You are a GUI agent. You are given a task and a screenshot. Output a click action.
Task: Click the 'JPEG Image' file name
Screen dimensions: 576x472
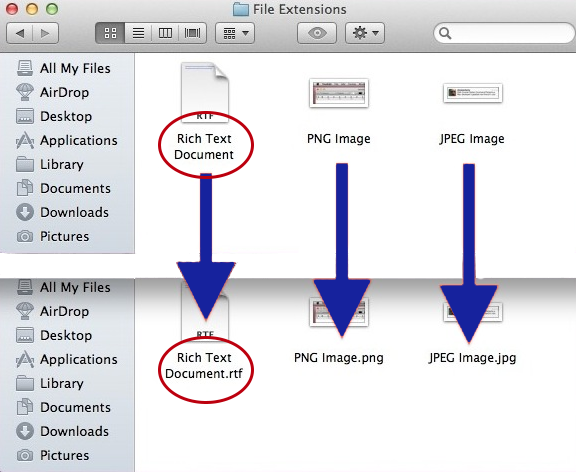472,139
